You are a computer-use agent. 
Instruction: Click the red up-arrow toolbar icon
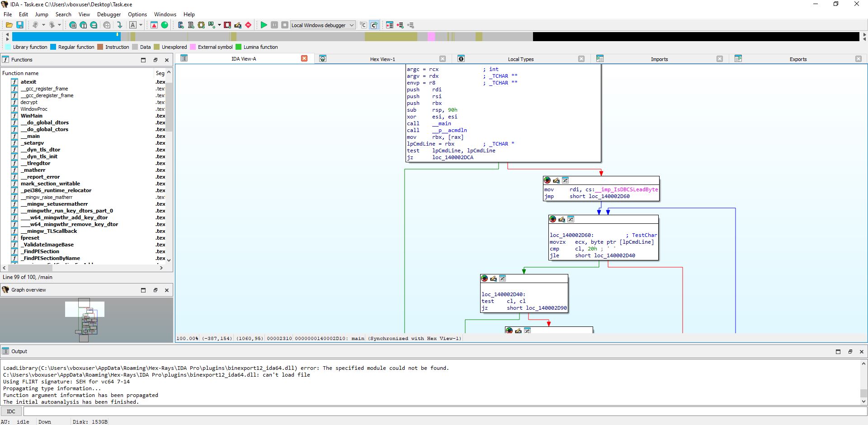coord(154,25)
